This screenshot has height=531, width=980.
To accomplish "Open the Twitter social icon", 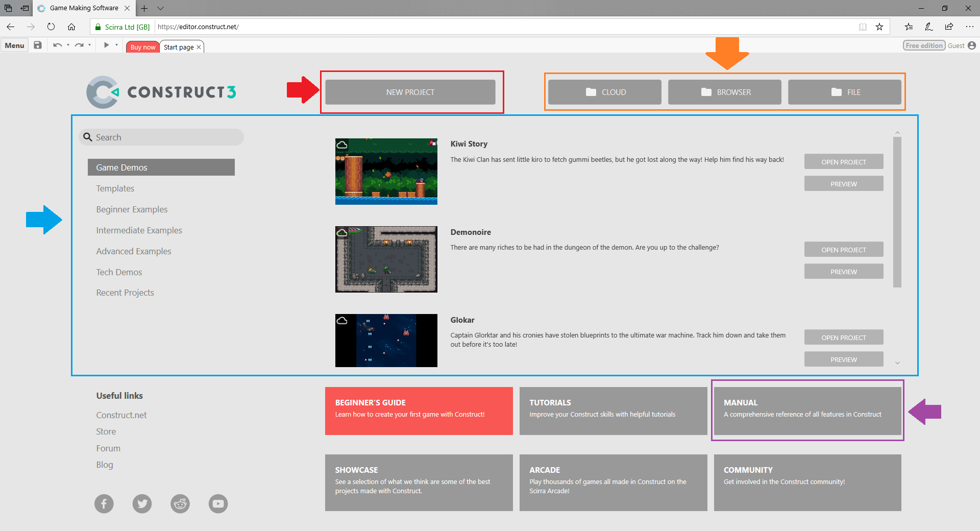I will click(142, 504).
